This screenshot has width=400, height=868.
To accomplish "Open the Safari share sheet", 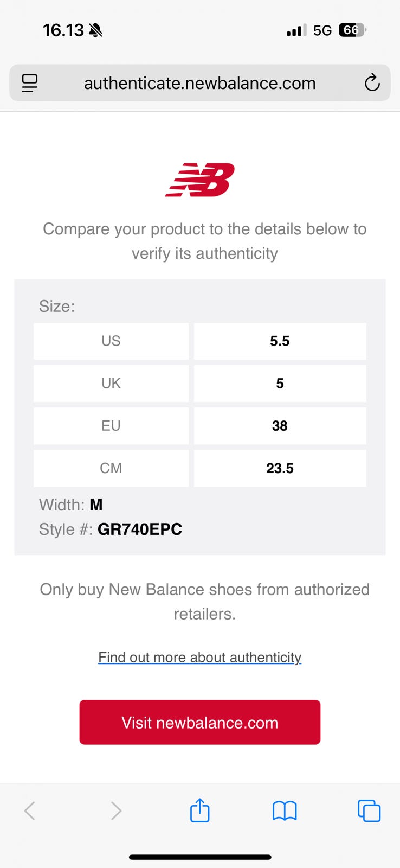I will point(200,810).
